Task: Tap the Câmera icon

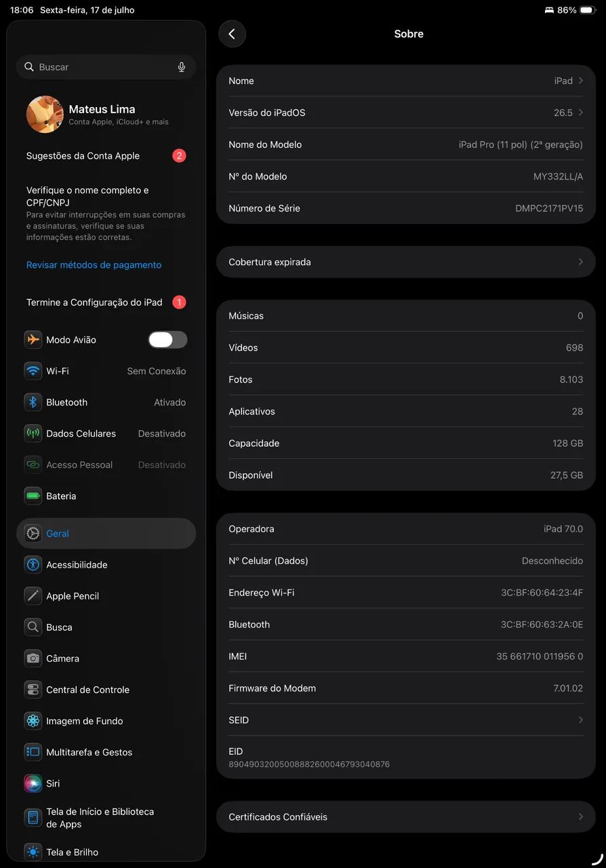Action: click(x=33, y=658)
